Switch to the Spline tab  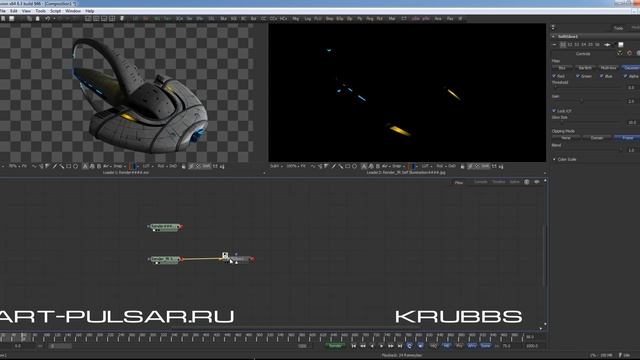point(514,182)
